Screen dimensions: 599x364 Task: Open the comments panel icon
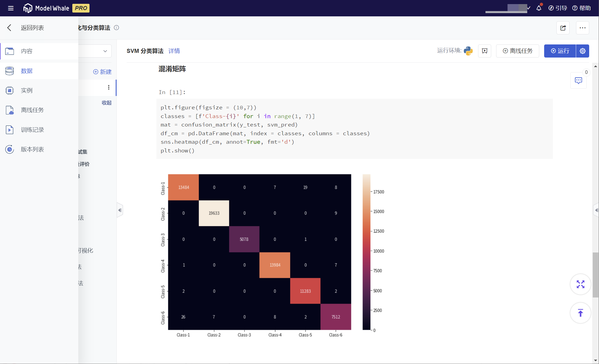click(579, 80)
